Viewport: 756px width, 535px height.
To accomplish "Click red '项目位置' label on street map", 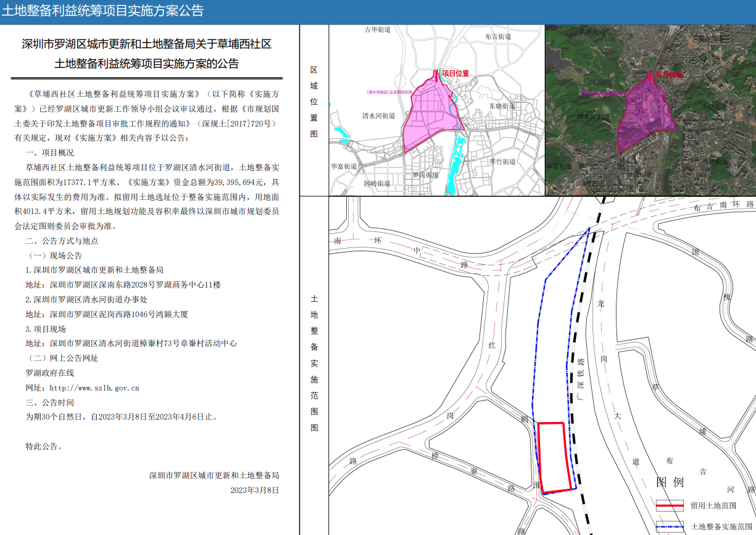I will pos(455,73).
